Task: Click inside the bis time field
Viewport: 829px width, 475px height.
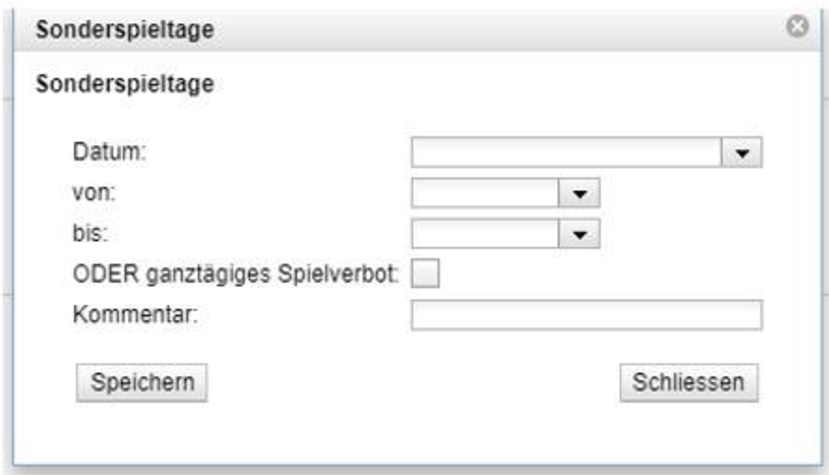Action: point(485,234)
